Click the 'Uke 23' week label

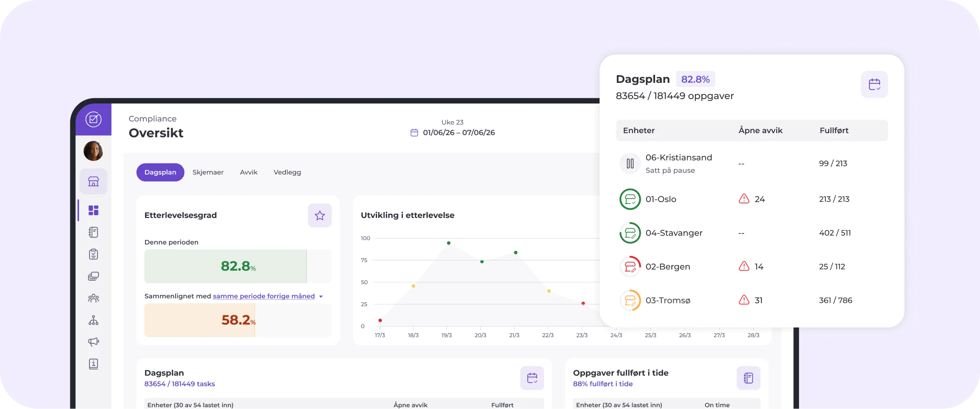point(452,122)
